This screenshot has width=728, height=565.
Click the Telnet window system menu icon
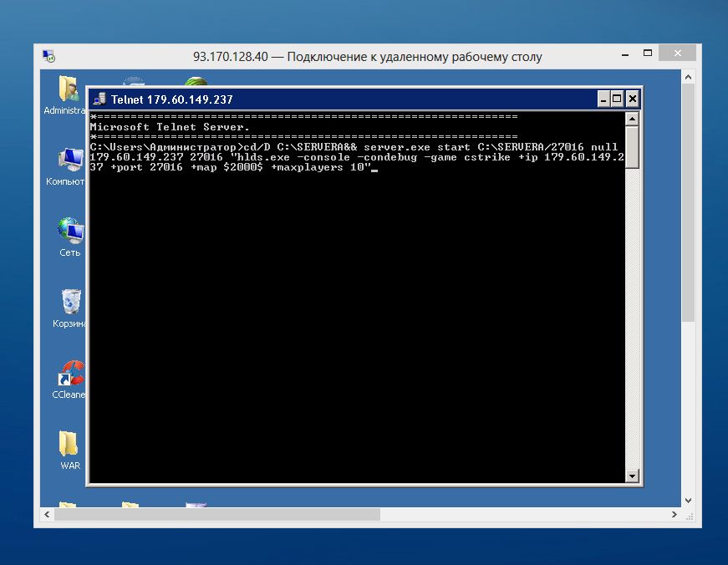point(99,99)
